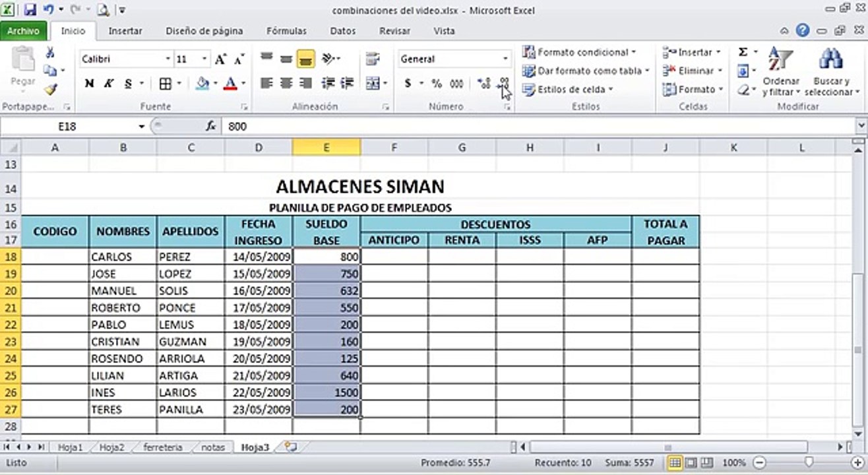
Task: Align cell text right
Action: pyautogui.click(x=305, y=84)
